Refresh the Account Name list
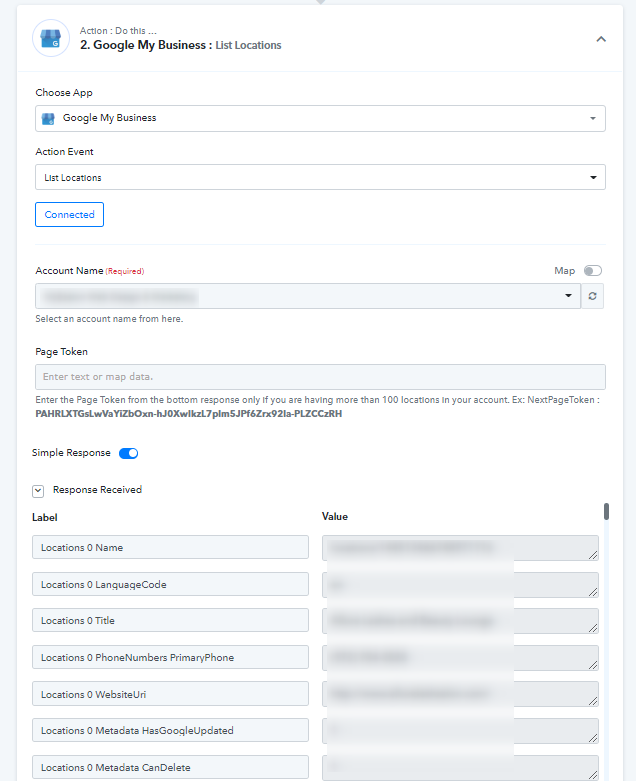Viewport: 636px width, 781px height. tap(592, 296)
